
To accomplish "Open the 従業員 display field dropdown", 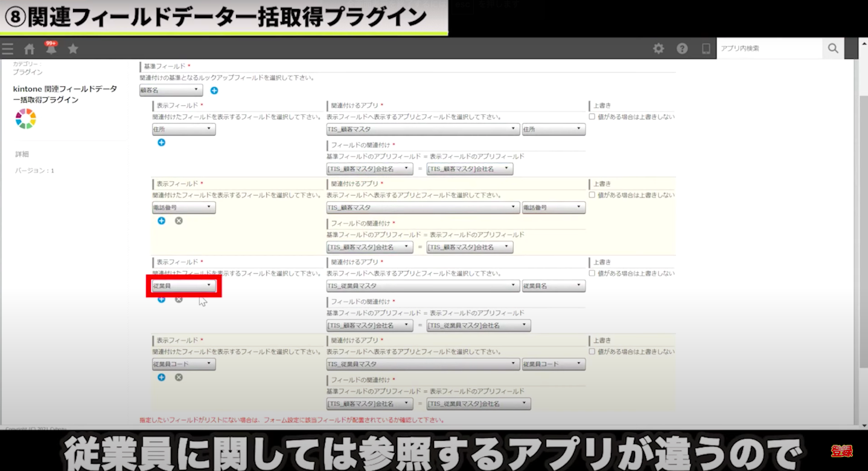I will 183,286.
